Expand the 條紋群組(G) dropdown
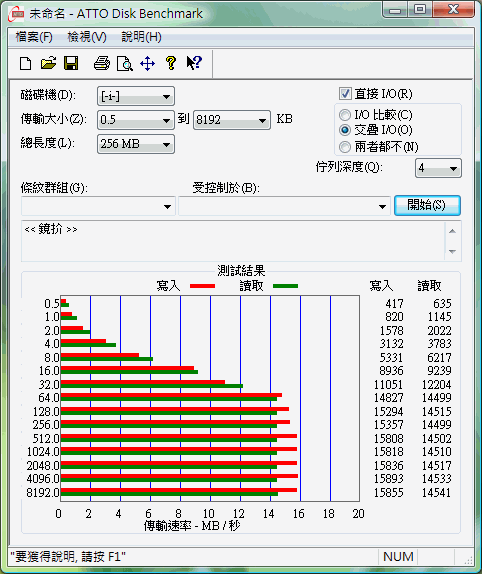The width and height of the screenshot is (482, 574). (x=98, y=206)
